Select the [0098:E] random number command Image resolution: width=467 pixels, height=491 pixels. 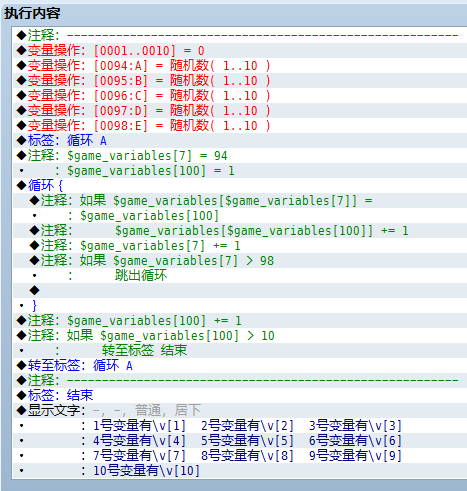coord(239,125)
